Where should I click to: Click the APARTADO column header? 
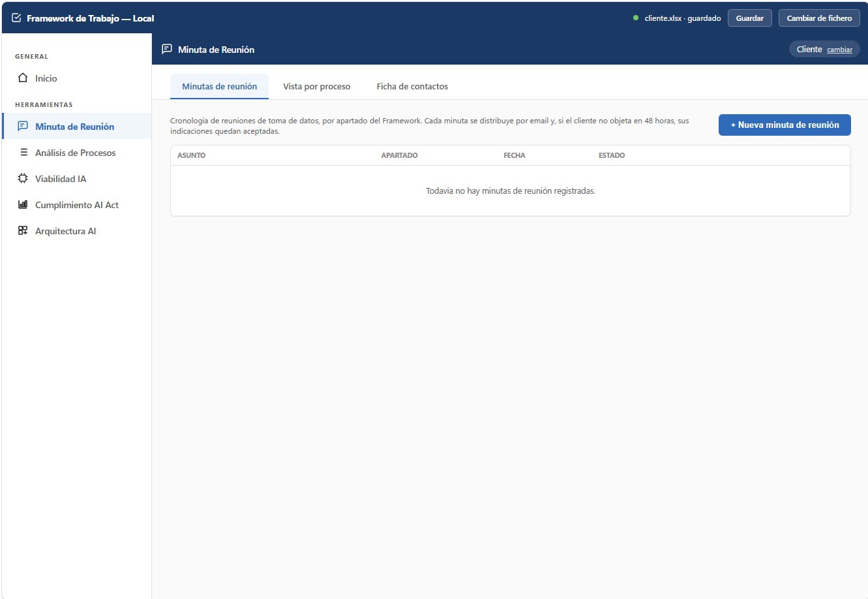click(x=399, y=155)
